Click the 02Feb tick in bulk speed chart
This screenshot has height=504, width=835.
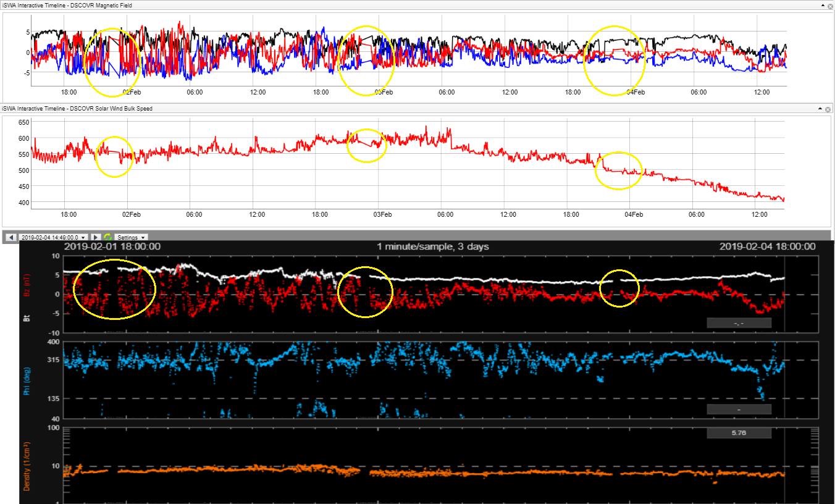point(131,214)
